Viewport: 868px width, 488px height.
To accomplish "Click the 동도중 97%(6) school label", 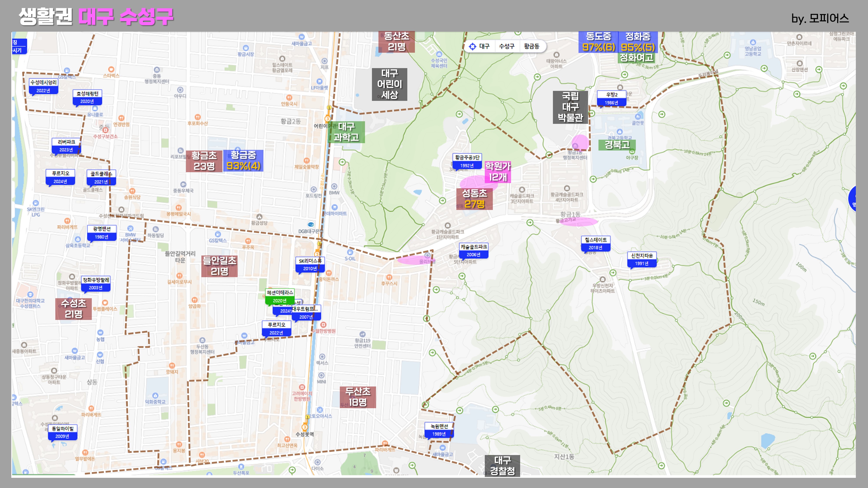I will tap(598, 42).
